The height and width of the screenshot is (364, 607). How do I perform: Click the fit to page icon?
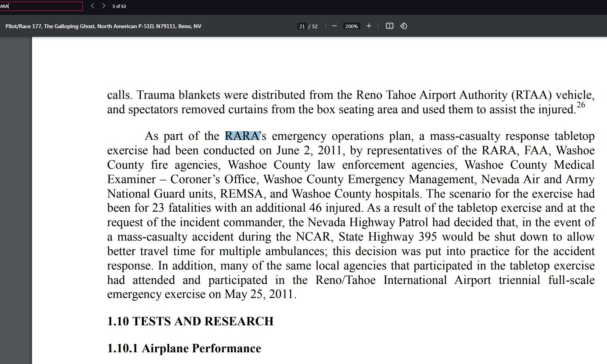pyautogui.click(x=390, y=26)
